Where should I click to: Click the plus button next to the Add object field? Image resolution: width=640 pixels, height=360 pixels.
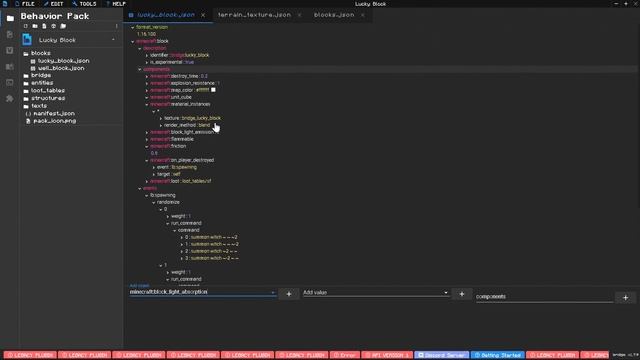(x=289, y=294)
